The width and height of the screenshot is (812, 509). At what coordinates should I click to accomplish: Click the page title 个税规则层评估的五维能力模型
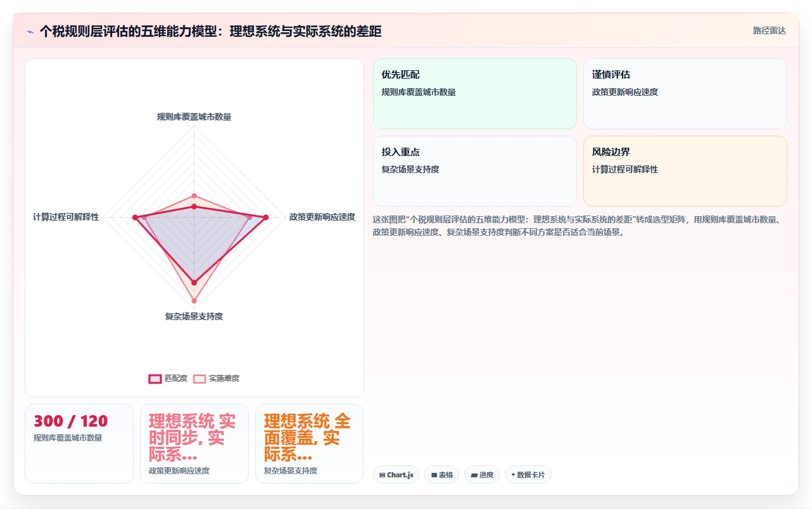[210, 31]
